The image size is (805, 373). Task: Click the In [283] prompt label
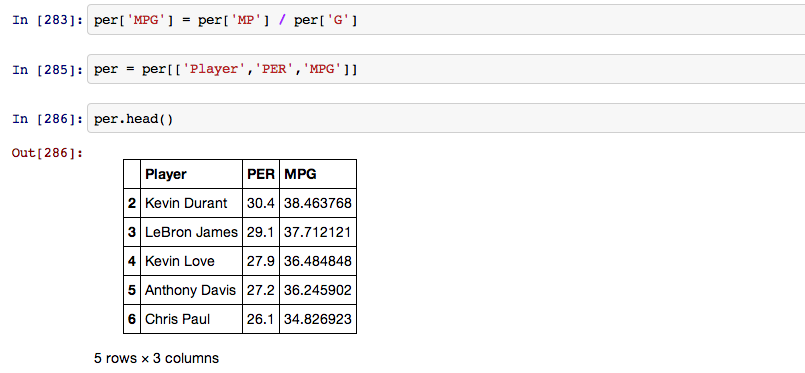point(47,21)
